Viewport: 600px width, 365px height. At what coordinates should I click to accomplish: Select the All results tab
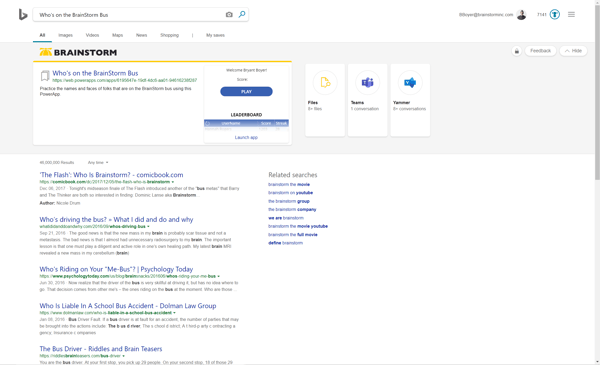coord(42,35)
